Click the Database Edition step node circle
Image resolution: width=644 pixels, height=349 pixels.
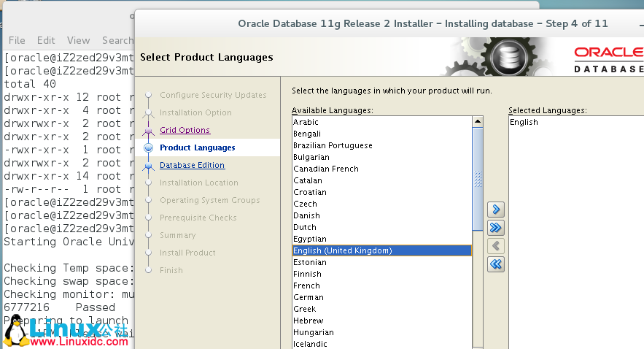149,166
